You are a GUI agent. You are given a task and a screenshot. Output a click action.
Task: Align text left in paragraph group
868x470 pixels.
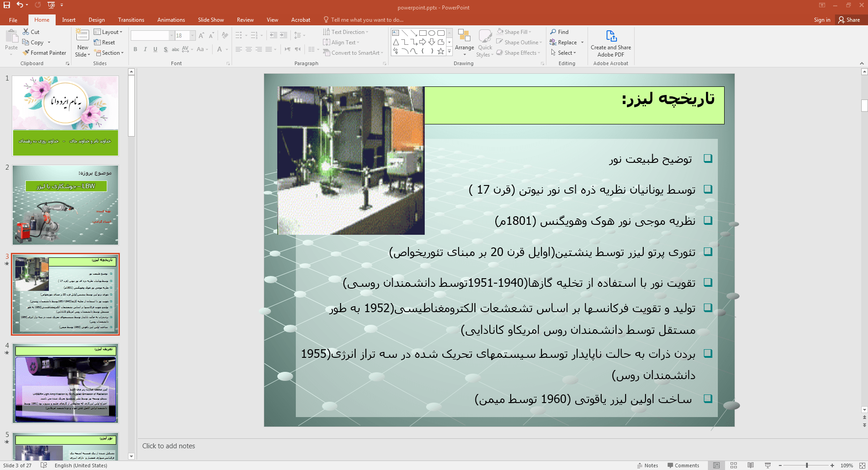[x=239, y=49]
